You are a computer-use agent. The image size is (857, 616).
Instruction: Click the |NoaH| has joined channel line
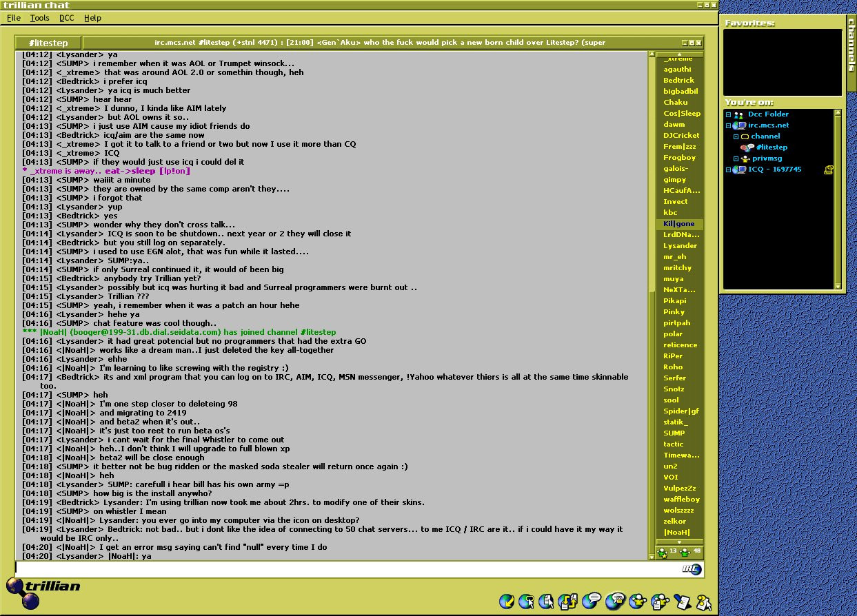point(179,332)
